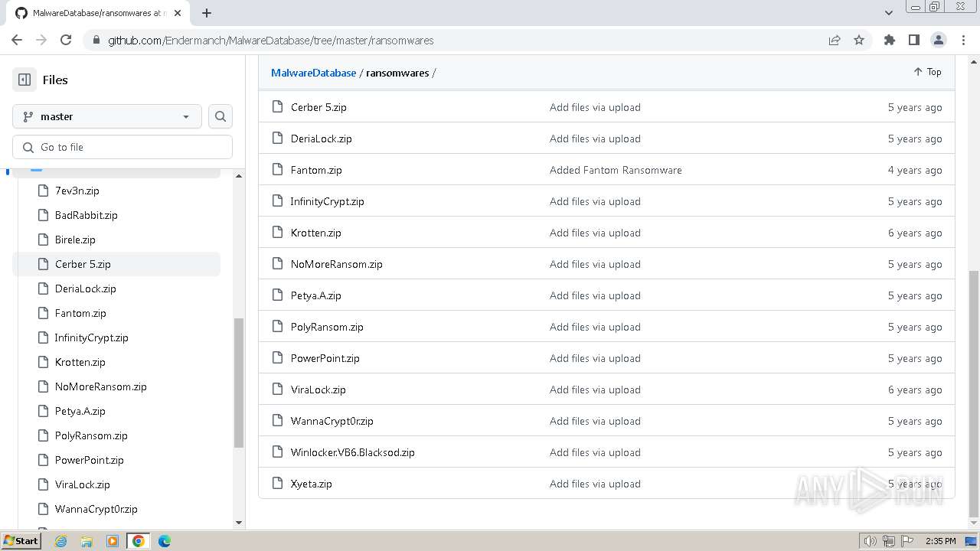Open Winlocker.VB6.Blacksod.zip in file list
This screenshot has width=980, height=551.
pos(353,452)
